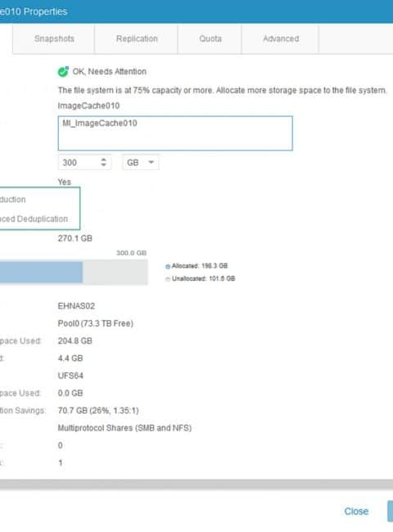Click the 'EHNAS02' NAS server value
Screen dimensions: 393x532
pos(76,306)
